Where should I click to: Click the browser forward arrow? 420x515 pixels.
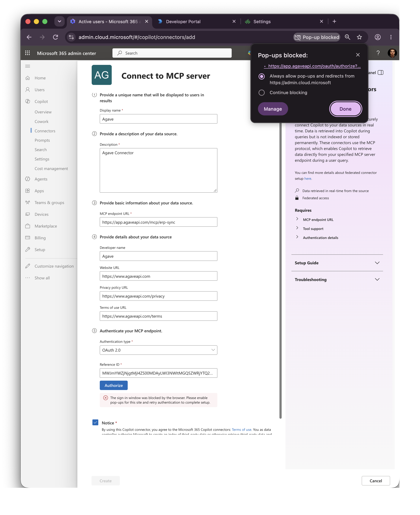42,37
